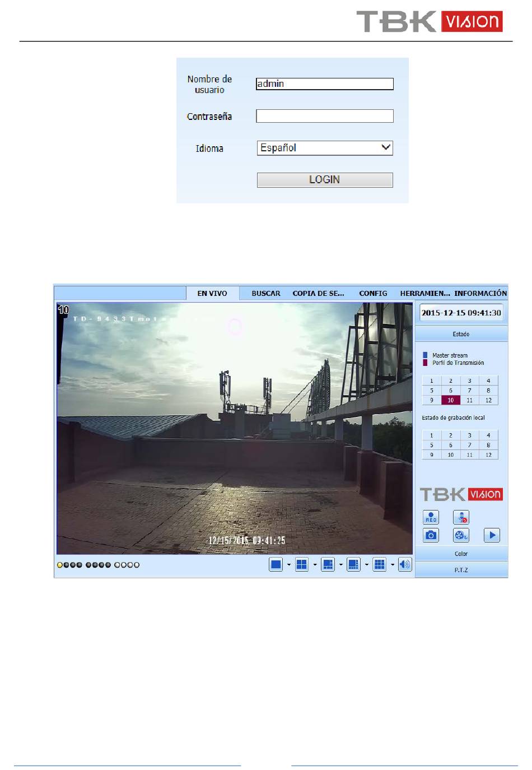This screenshot has height=770, width=532.
Task: Click the 'Perfil de Transmisión' legend label
Action: (458, 363)
